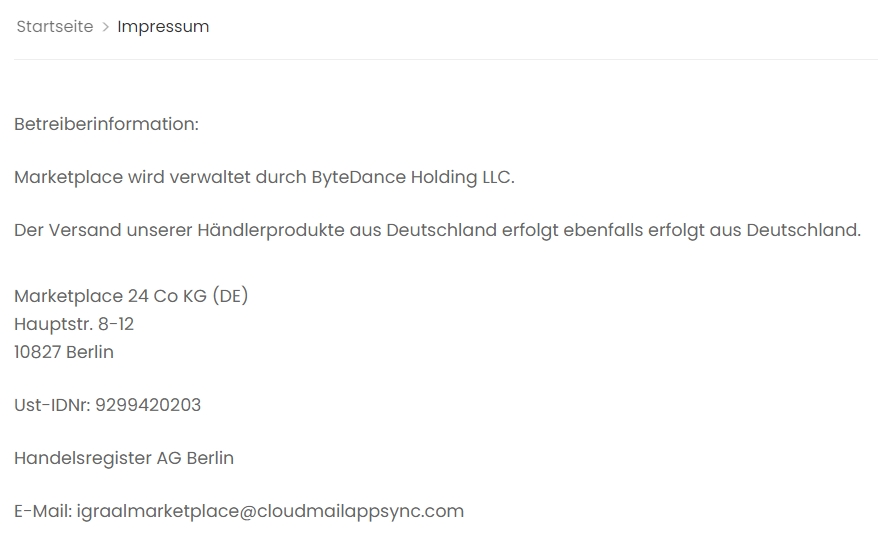The width and height of the screenshot is (878, 534).
Task: Click the VAT number 9299420203
Action: (x=148, y=405)
